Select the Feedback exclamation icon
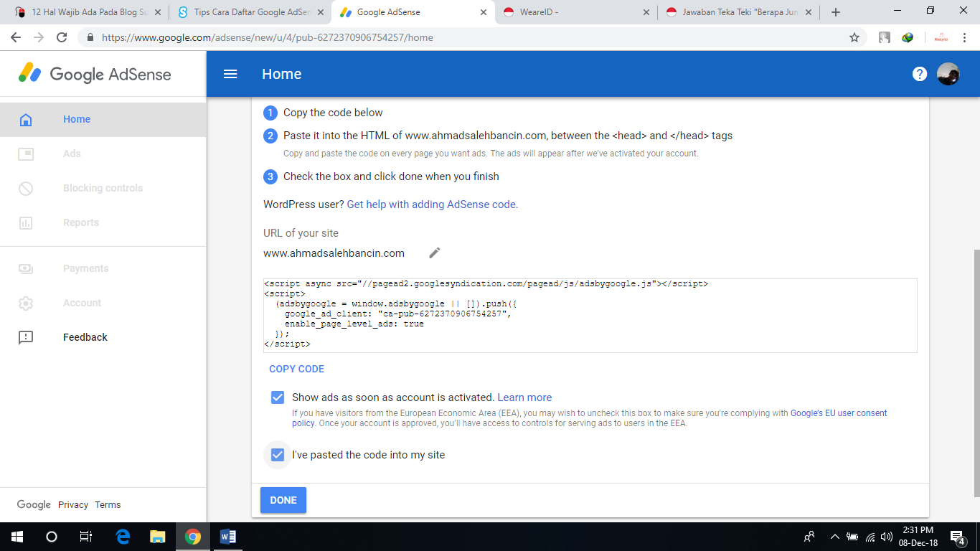 coord(26,336)
